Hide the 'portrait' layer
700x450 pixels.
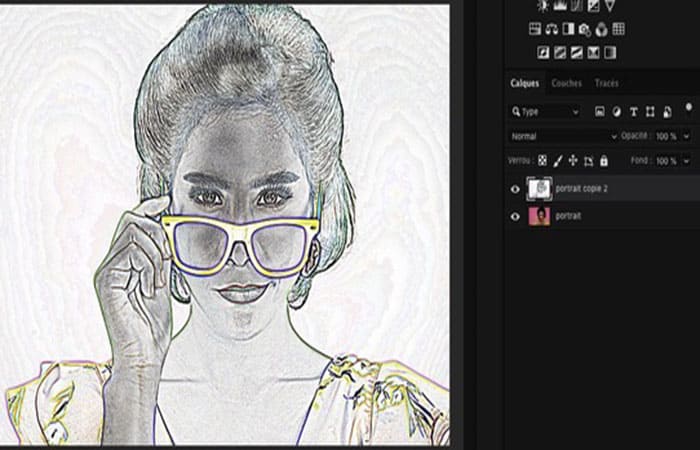click(515, 217)
